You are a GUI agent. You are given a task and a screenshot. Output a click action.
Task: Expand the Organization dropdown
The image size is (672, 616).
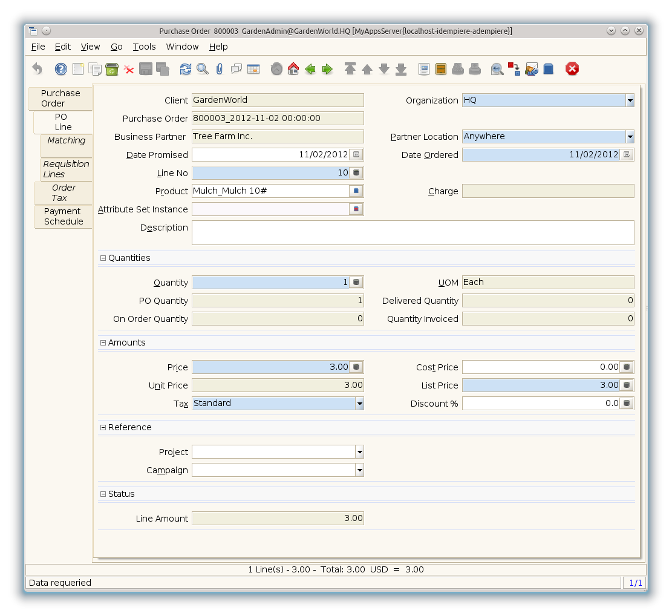(630, 100)
